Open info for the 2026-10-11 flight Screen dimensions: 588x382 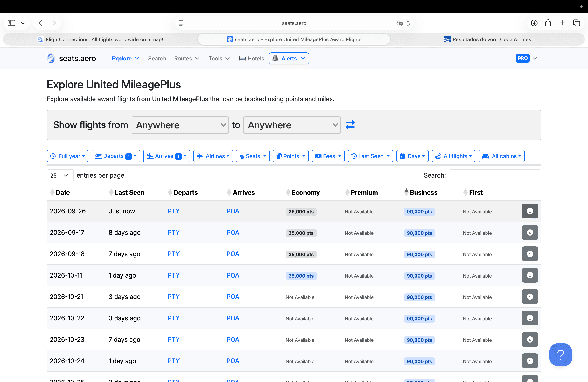click(530, 275)
